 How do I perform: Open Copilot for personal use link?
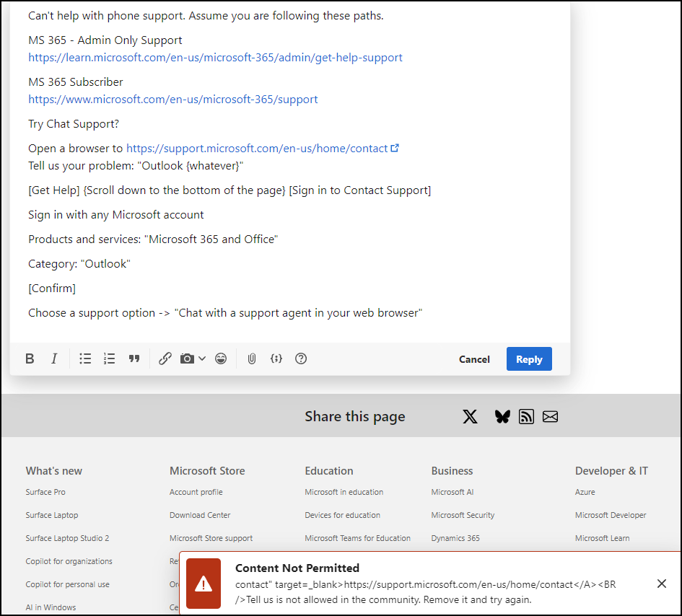click(67, 584)
